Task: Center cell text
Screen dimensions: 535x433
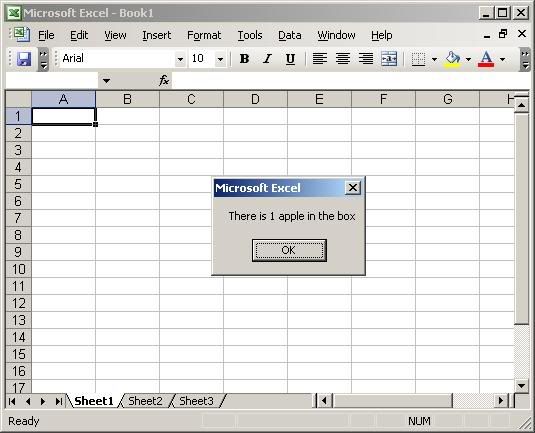Action: pos(343,59)
